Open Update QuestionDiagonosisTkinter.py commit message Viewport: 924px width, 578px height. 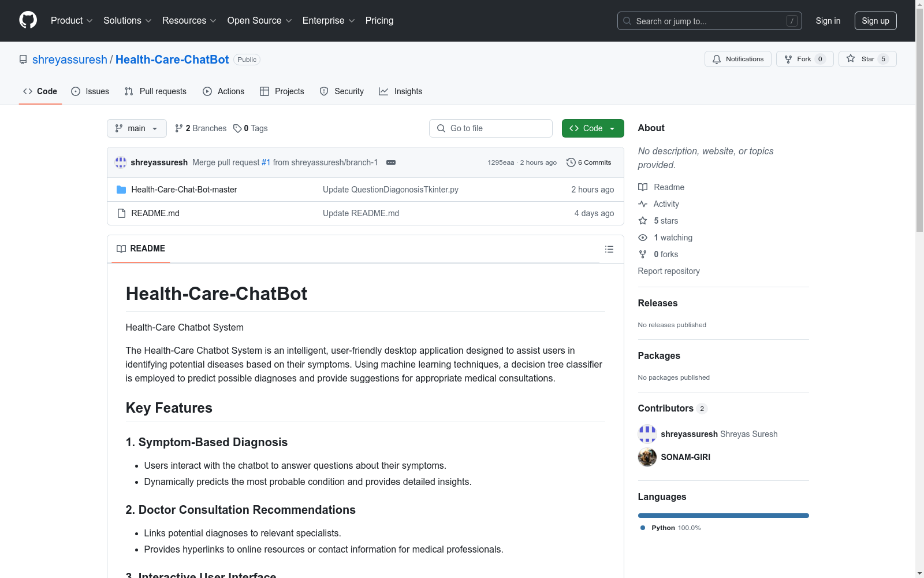tap(390, 190)
